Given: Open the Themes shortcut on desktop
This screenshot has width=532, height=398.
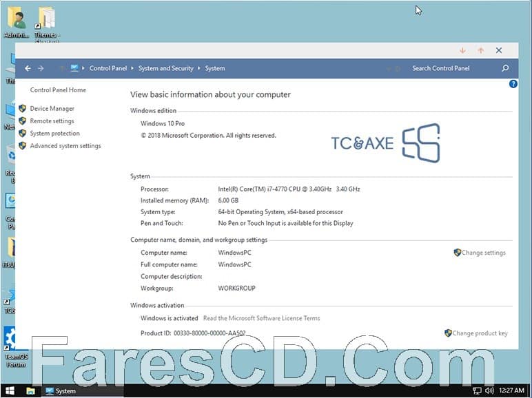Looking at the screenshot, I should pos(47,24).
